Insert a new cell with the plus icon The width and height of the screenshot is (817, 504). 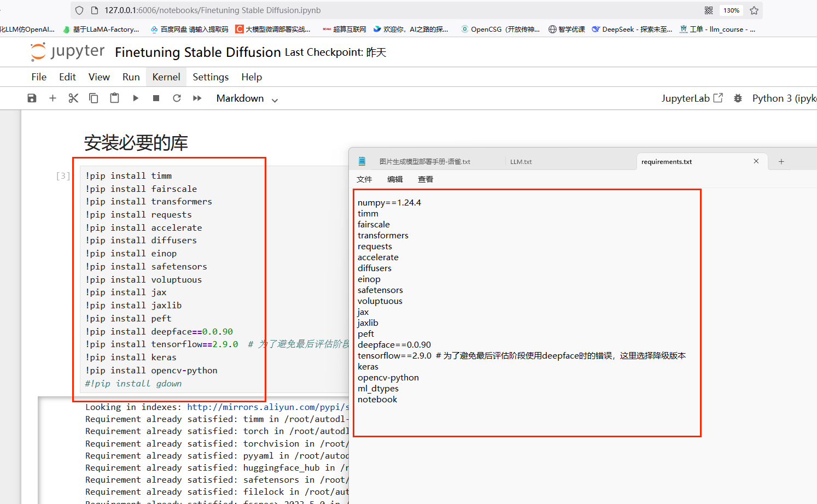[52, 98]
